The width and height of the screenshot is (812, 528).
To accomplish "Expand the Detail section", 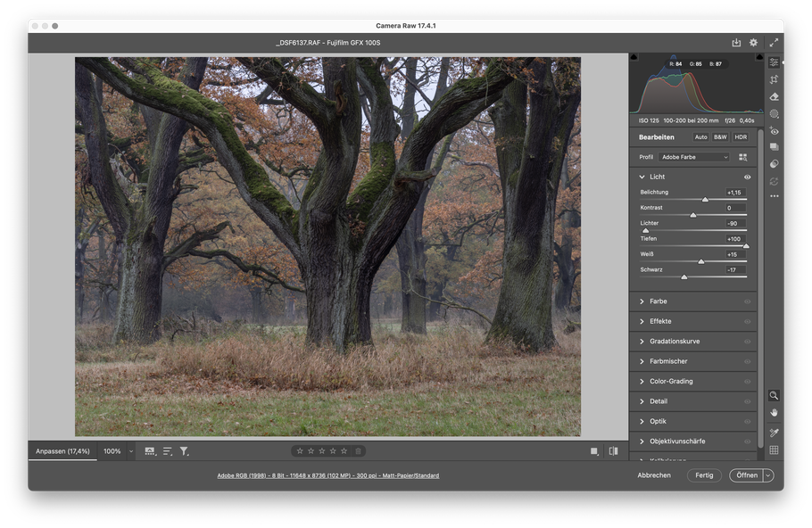I will 642,401.
